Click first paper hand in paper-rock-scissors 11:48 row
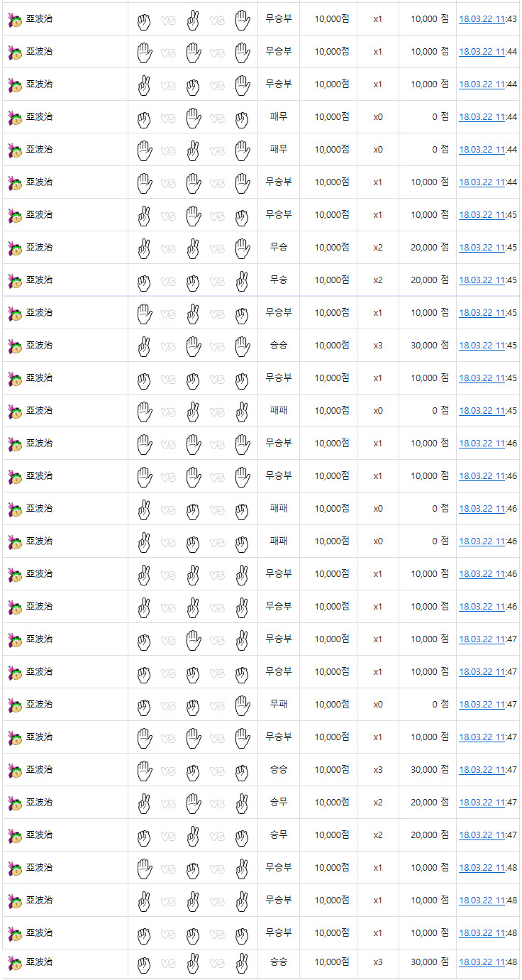The width and height of the screenshot is (522, 980). [x=144, y=869]
